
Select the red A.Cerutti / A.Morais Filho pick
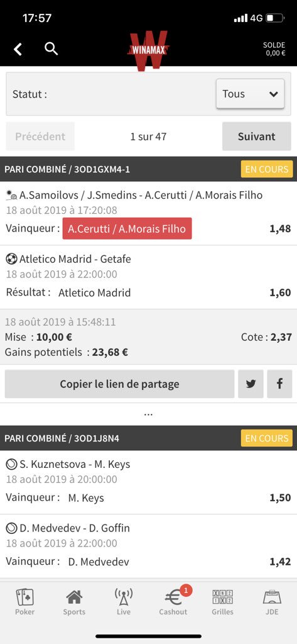pos(127,228)
